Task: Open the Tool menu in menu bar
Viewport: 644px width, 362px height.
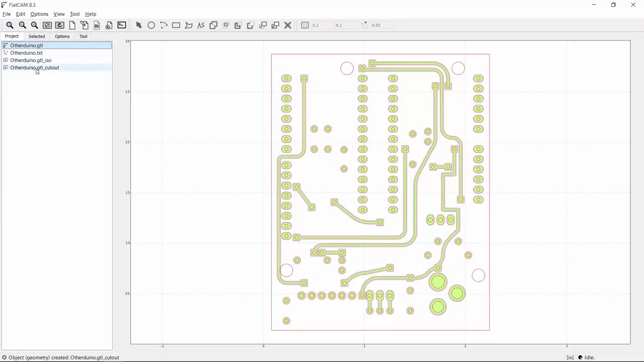Action: [74, 14]
